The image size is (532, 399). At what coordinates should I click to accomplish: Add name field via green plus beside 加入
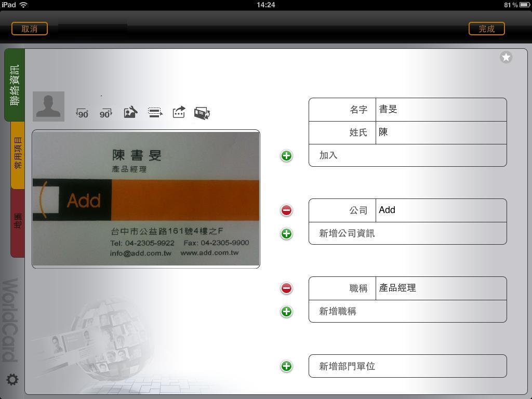(286, 156)
